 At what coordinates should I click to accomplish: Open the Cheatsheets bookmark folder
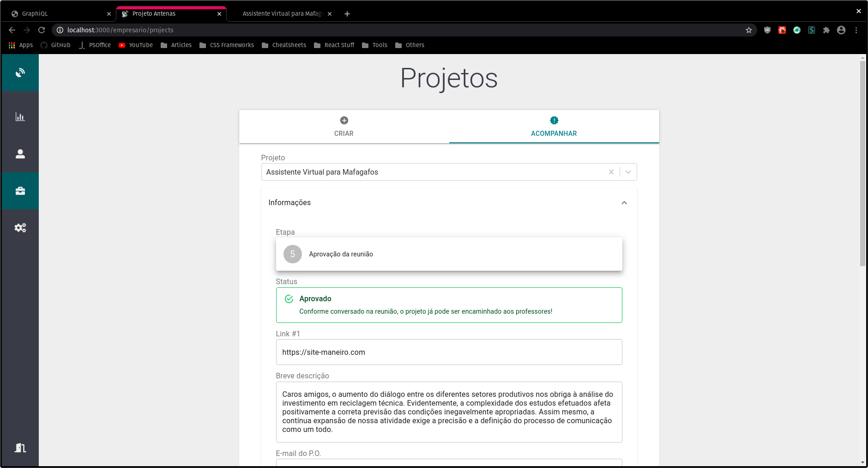click(284, 45)
